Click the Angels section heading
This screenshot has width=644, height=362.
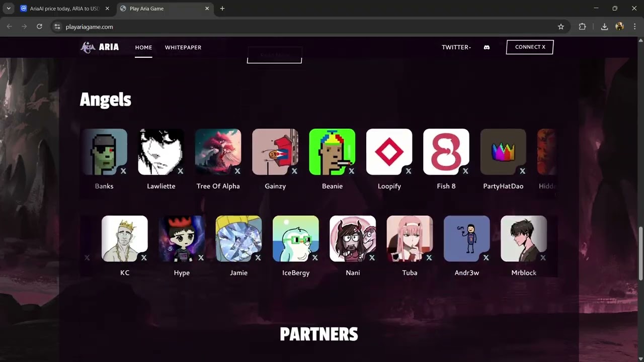pos(106,100)
